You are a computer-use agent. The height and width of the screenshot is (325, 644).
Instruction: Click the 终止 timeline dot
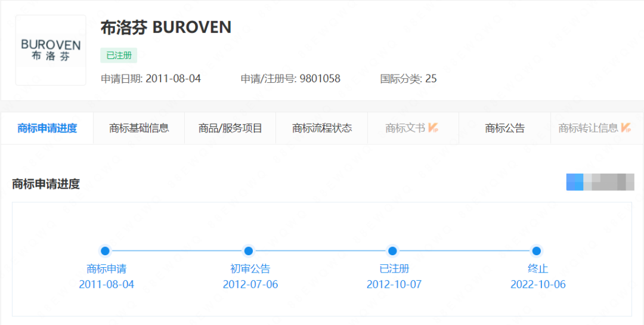536,250
